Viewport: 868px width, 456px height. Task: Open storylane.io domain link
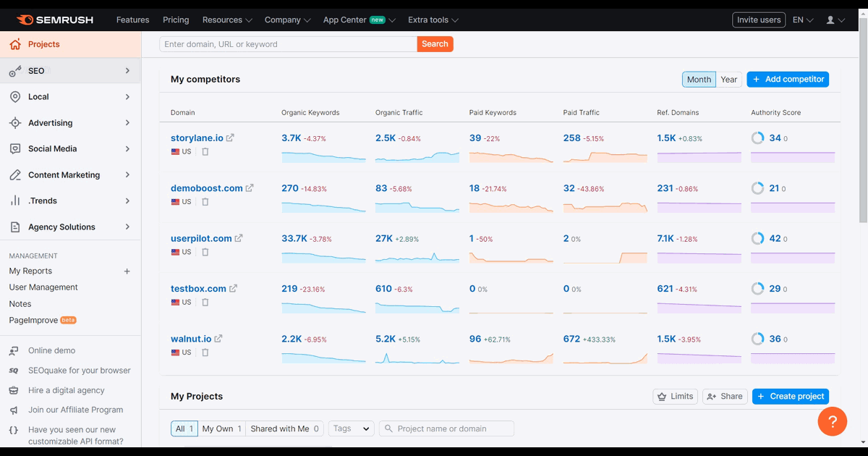[197, 138]
